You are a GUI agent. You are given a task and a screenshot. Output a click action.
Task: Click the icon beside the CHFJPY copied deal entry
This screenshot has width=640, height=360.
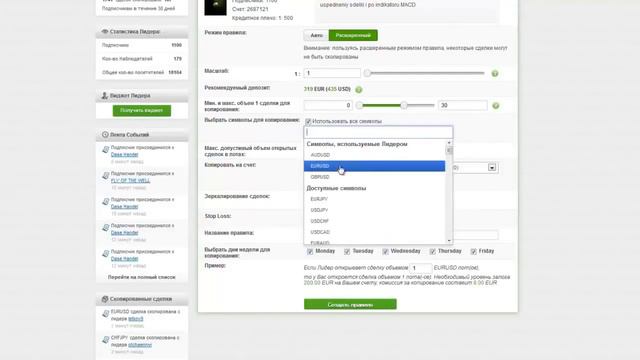click(105, 340)
